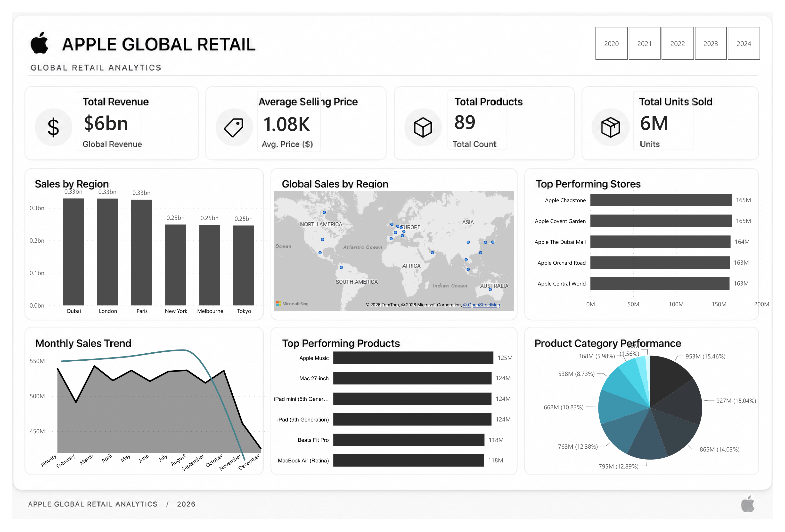785x532 pixels.
Task: Choose the 2024 year filter
Action: [x=744, y=44]
